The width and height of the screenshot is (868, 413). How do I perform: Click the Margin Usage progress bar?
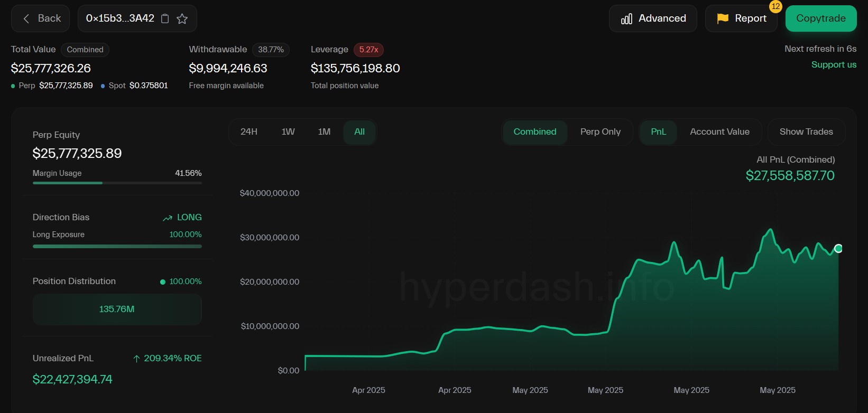point(117,183)
